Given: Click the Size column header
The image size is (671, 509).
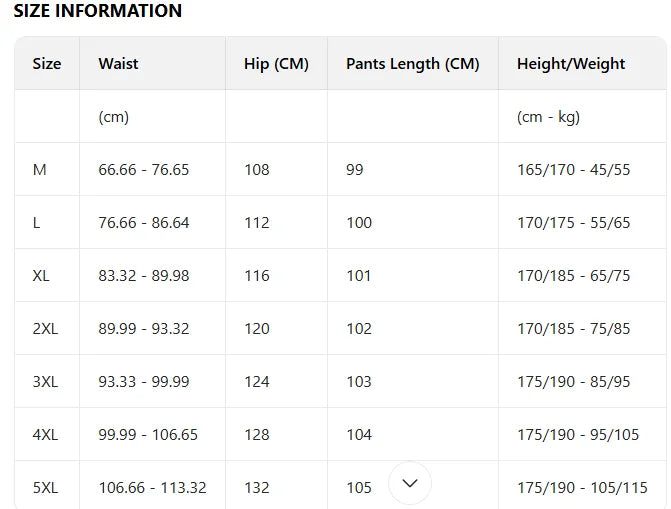Looking at the screenshot, I should pyautogui.click(x=47, y=64).
